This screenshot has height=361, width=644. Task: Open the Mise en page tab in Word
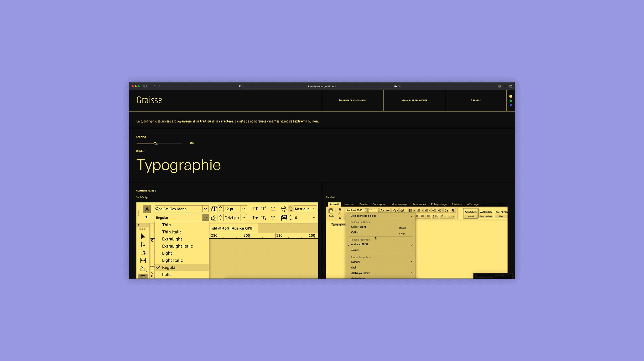[x=399, y=204]
